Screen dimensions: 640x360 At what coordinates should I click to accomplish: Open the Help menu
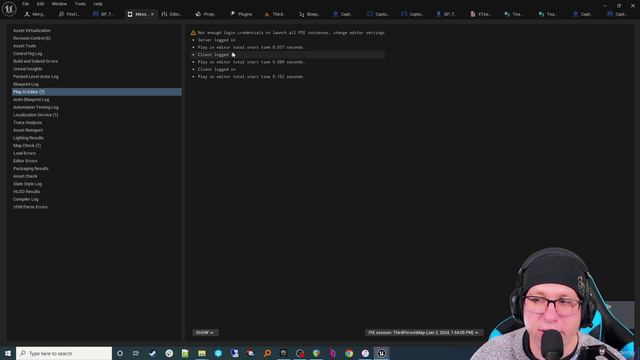click(98, 4)
